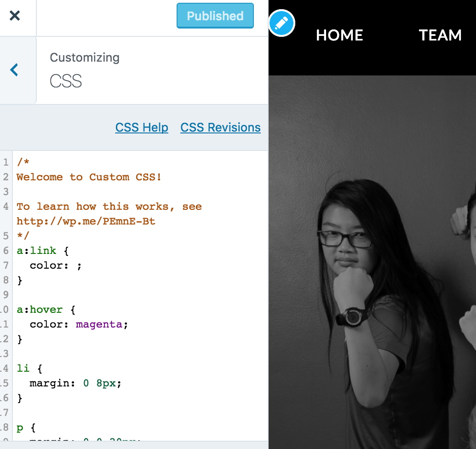Click the p selector on line 18

pyautogui.click(x=20, y=428)
